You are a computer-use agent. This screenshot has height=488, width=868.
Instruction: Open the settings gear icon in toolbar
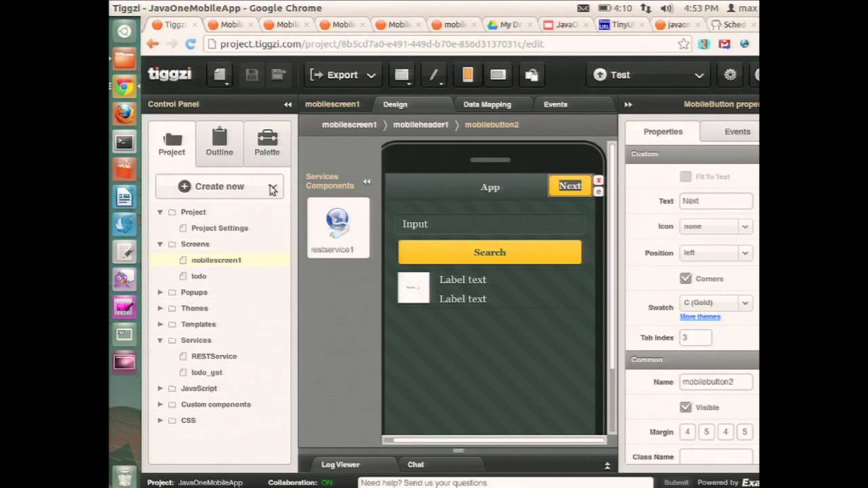tap(730, 75)
